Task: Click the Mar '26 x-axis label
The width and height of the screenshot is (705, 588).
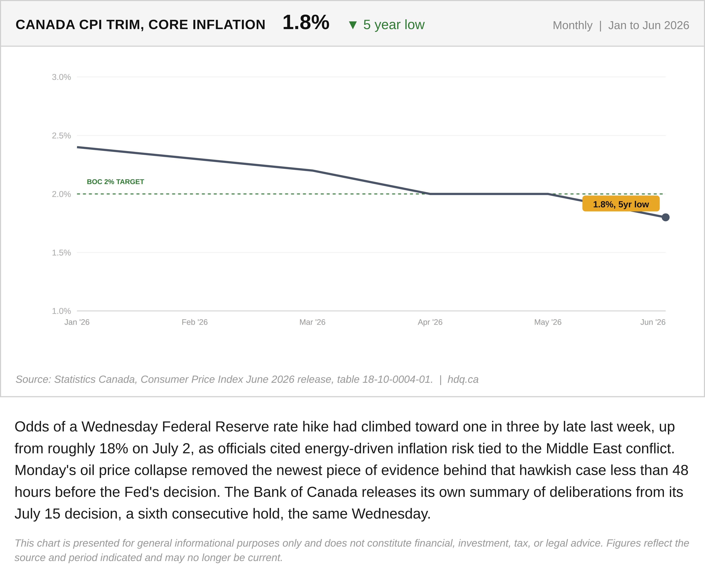Action: tap(312, 322)
